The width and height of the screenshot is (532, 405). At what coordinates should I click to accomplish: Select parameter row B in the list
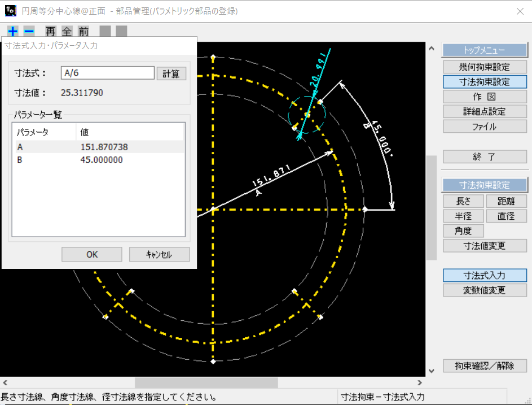point(99,160)
